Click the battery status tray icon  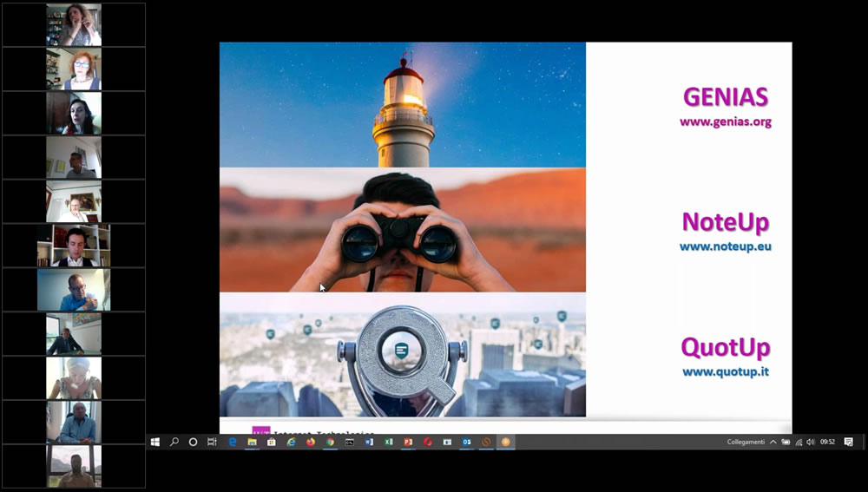pyautogui.click(x=786, y=442)
